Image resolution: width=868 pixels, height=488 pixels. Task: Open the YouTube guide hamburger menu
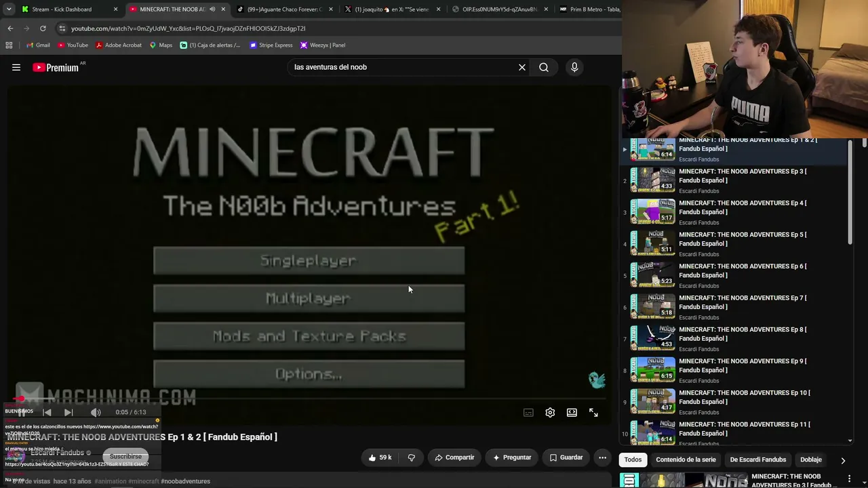(x=16, y=67)
